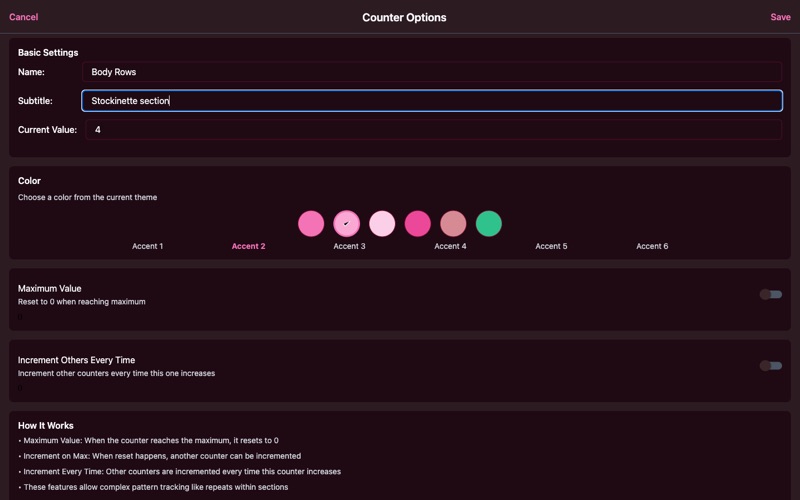Click 'Reset to 0 when reaching maximum' text
The image size is (800, 500).
[x=82, y=302]
